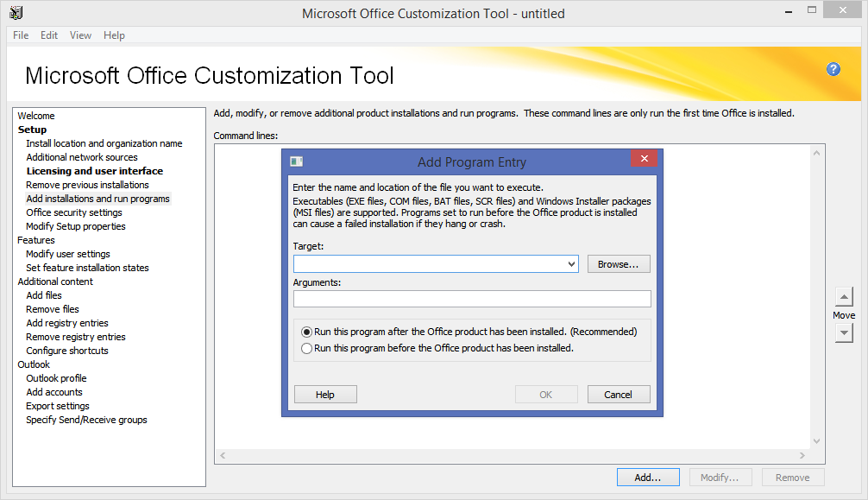Open the Target dropdown list
The image size is (868, 500).
[x=571, y=263]
